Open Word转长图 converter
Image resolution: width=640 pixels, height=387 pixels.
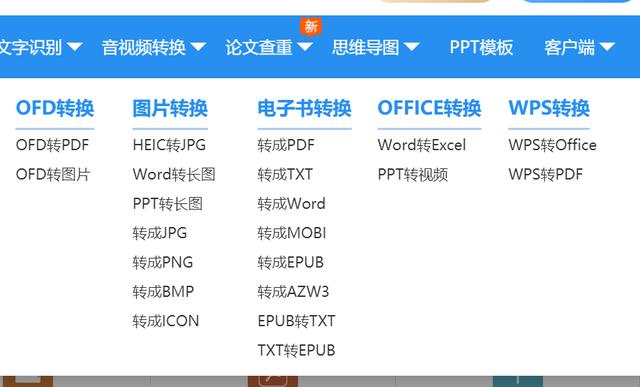coord(174,174)
